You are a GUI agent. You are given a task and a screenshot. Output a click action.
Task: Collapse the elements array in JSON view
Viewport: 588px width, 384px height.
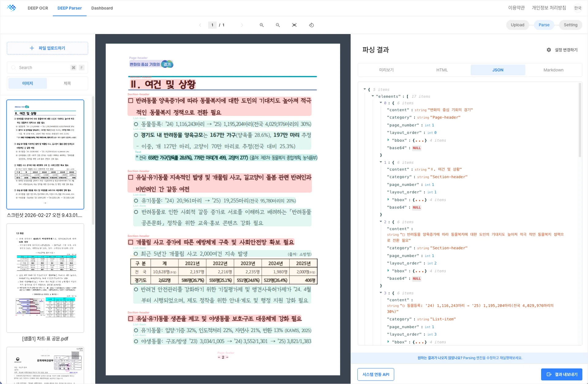point(373,96)
